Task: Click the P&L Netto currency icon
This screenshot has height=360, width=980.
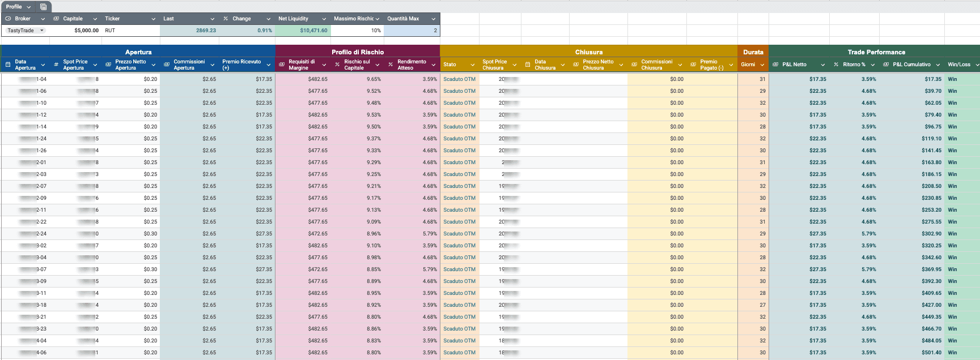Action: (775, 65)
